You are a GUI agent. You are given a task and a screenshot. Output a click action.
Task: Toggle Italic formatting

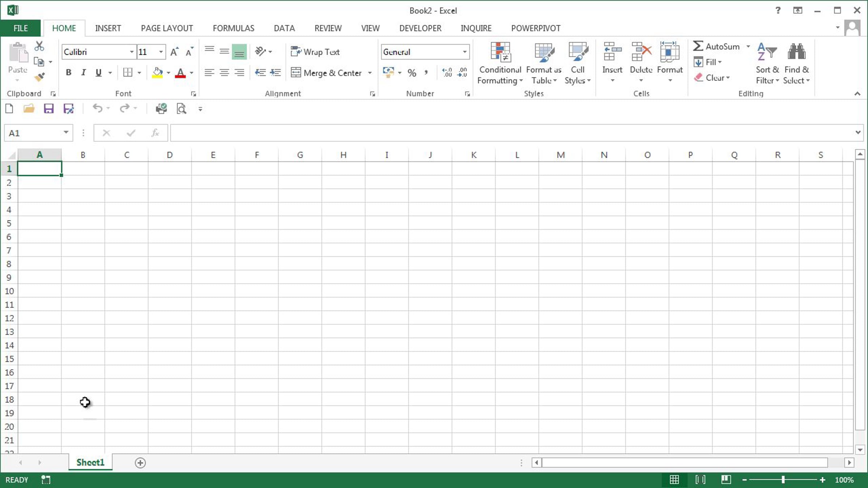[x=84, y=73]
